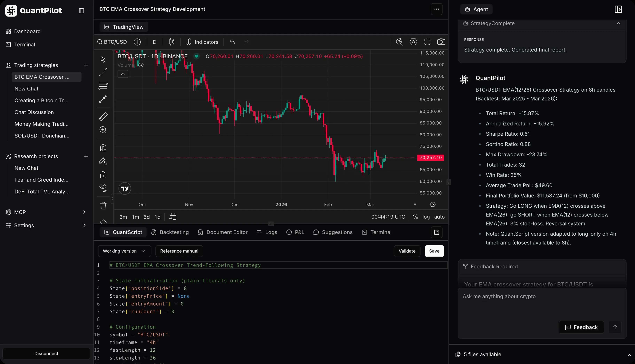The image size is (635, 364).
Task: Open the Document Editor tab
Action: [x=222, y=232]
